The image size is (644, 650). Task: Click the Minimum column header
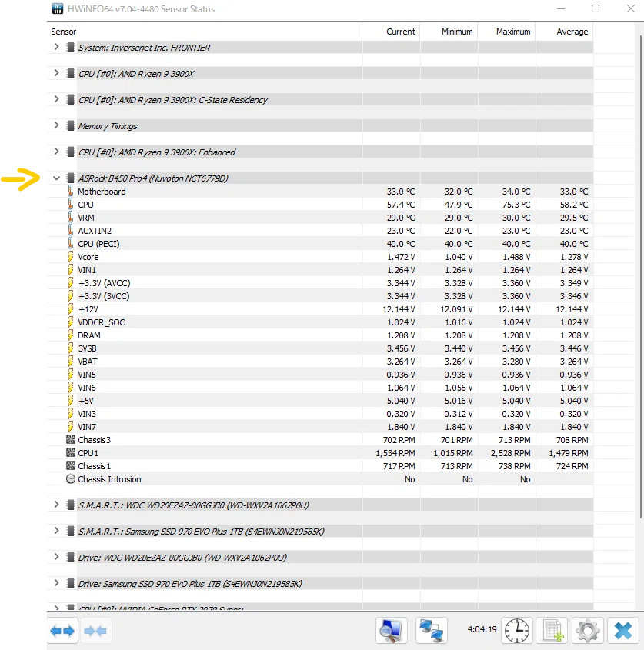[449, 32]
